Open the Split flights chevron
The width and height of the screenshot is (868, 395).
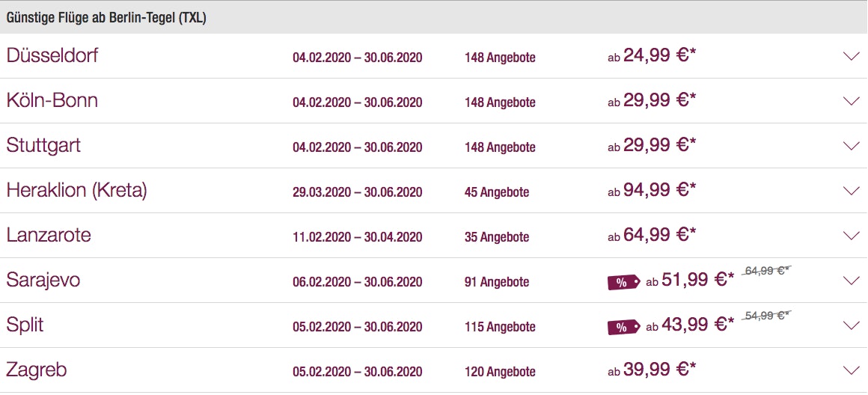click(x=851, y=325)
